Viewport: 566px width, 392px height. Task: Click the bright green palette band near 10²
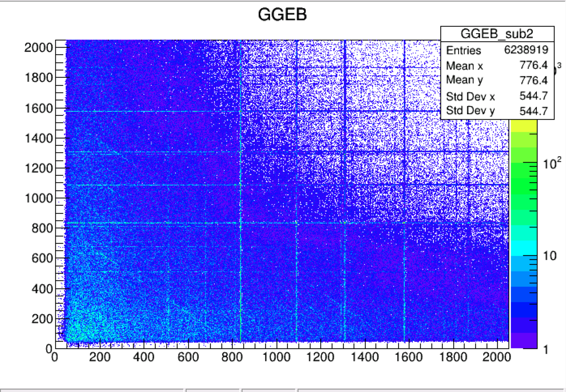click(x=523, y=170)
